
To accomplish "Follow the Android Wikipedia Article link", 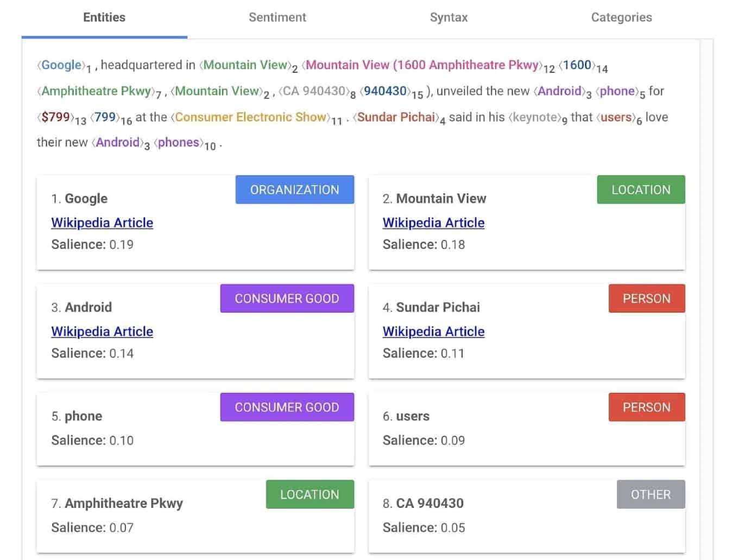I will click(102, 332).
